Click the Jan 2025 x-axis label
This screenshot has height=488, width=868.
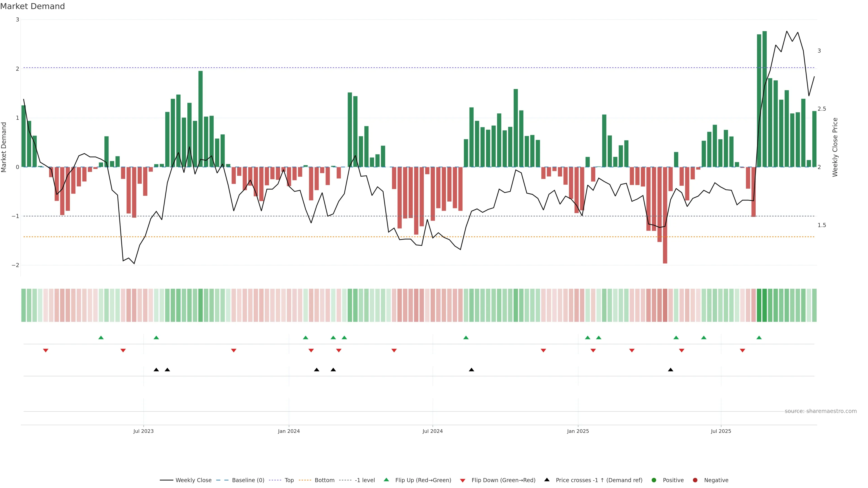click(x=578, y=431)
